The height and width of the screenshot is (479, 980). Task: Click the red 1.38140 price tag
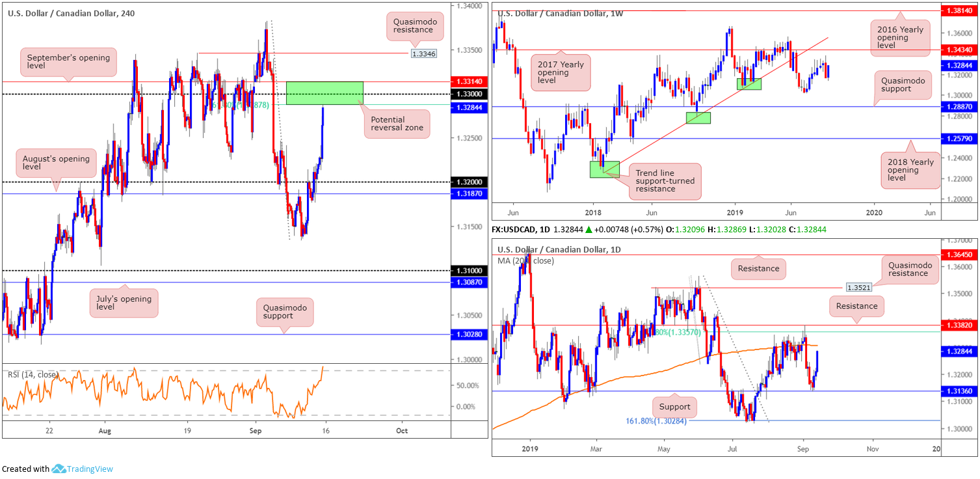pos(959,11)
